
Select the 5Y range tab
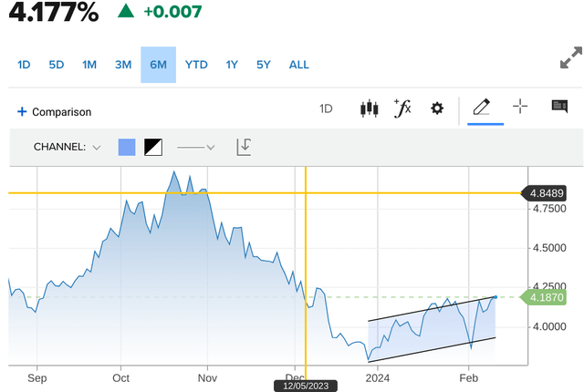point(264,65)
